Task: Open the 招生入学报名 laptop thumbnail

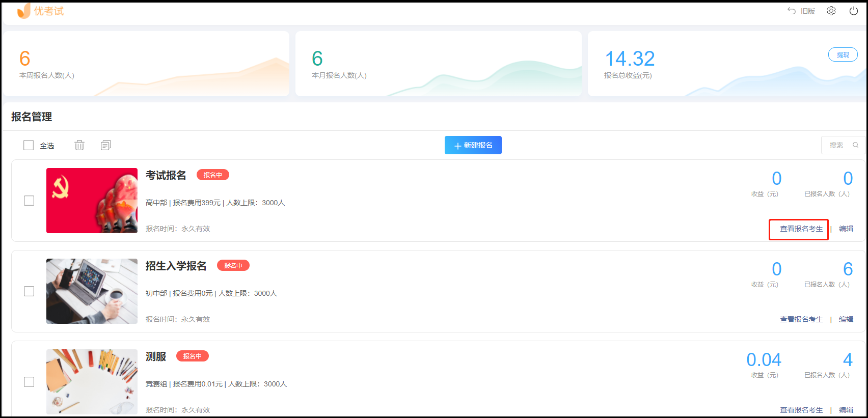Action: tap(92, 291)
